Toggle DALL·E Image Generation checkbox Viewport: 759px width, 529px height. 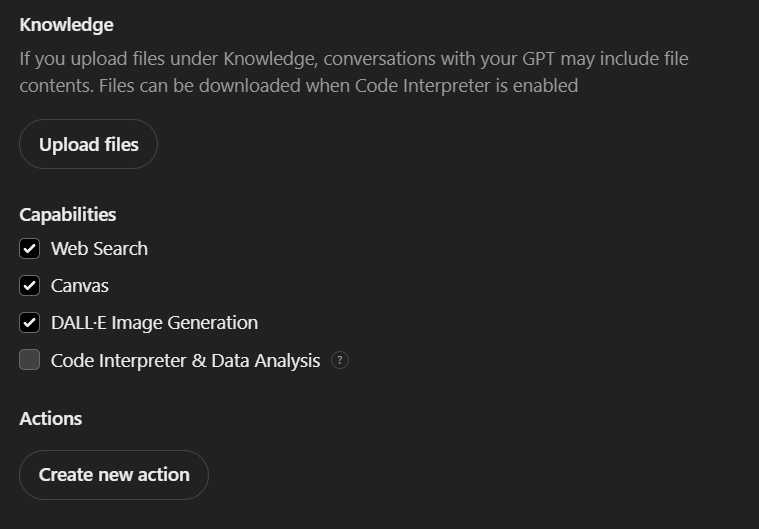tap(30, 323)
